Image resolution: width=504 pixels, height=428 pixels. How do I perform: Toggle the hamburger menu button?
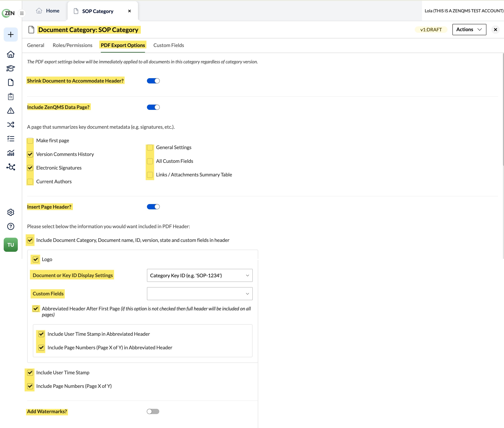(x=22, y=13)
